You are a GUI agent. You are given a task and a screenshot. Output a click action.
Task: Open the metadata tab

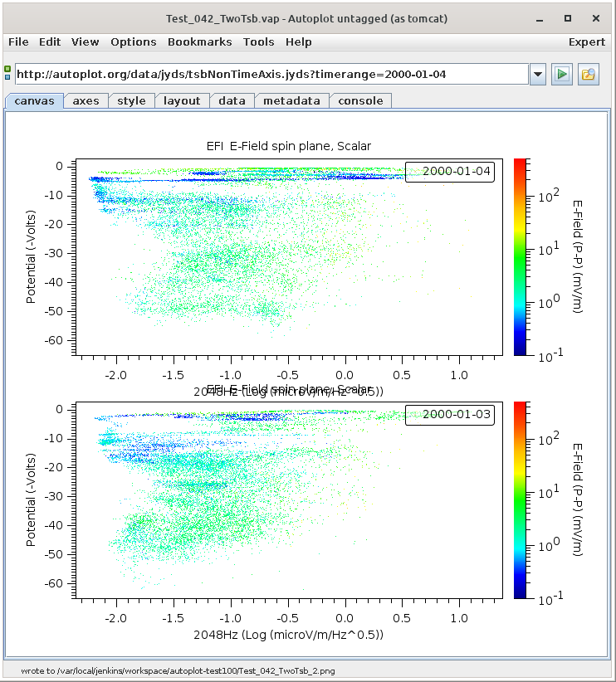[291, 100]
